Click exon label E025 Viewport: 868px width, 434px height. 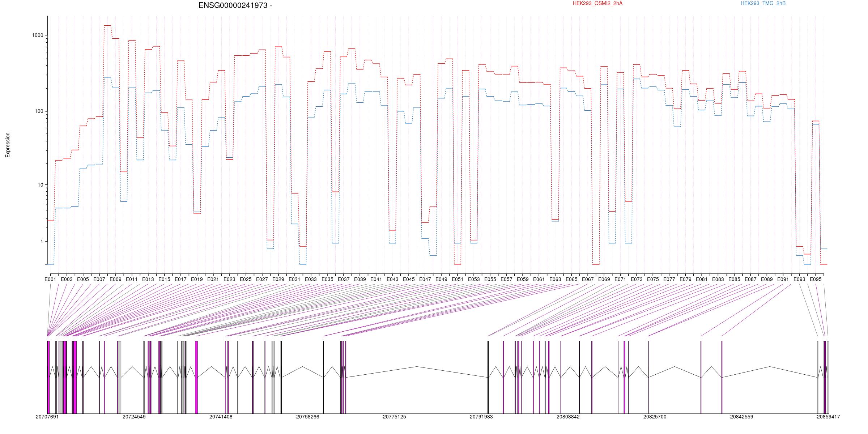[x=246, y=279]
